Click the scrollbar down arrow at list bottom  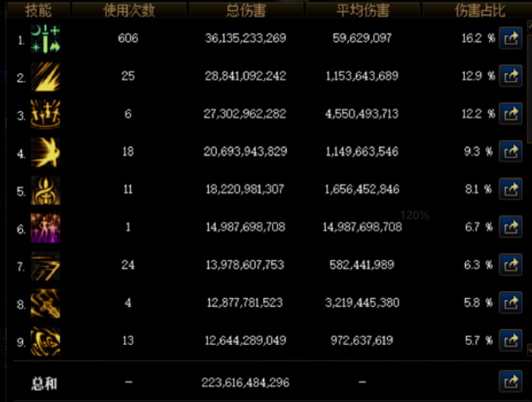[529, 349]
